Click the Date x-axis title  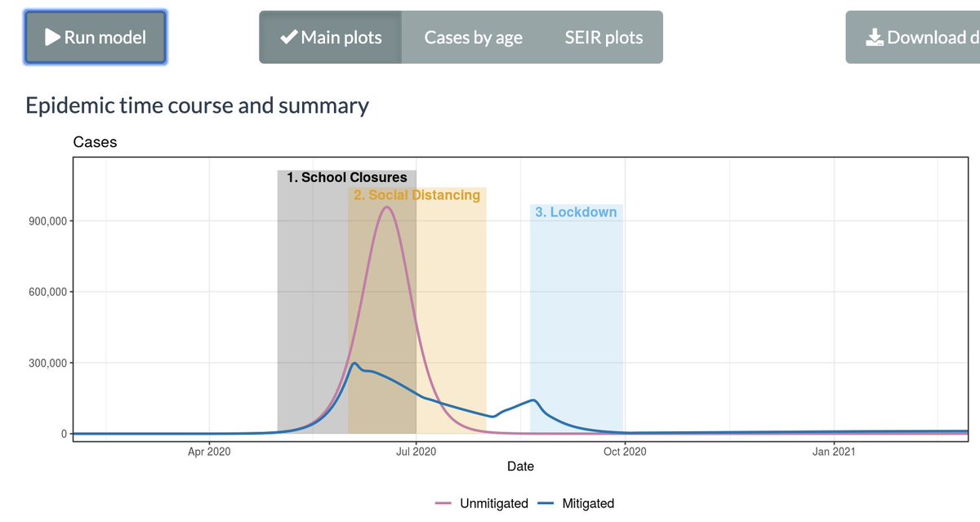[x=520, y=466]
